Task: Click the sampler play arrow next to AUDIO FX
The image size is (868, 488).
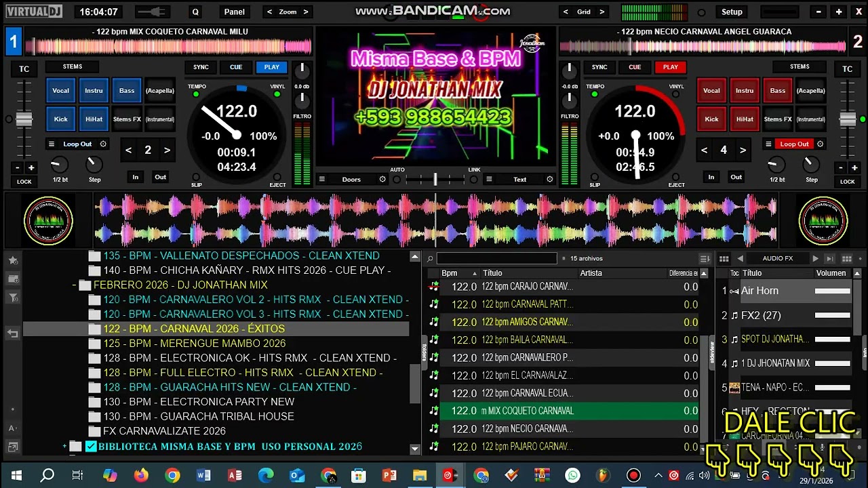Action: click(x=815, y=258)
